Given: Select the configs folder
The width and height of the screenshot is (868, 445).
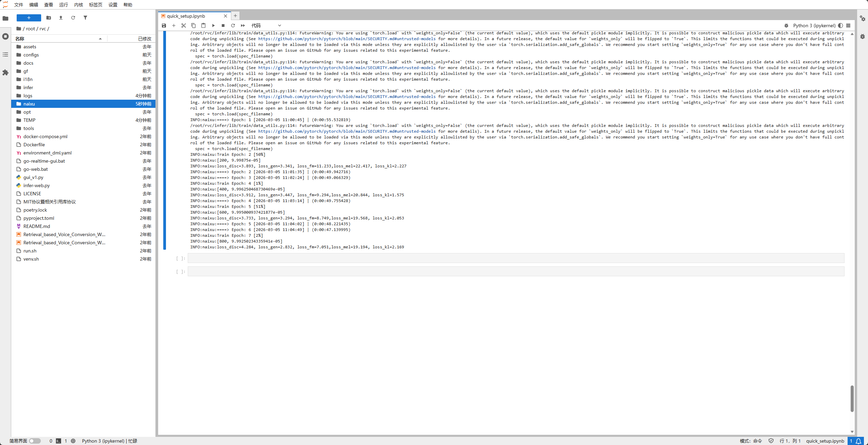Looking at the screenshot, I should coord(83,55).
